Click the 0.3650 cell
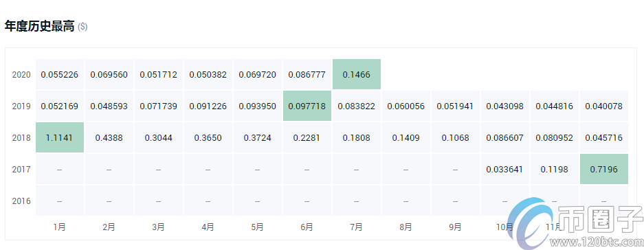Viewport: 644px width, 250px height. point(208,137)
